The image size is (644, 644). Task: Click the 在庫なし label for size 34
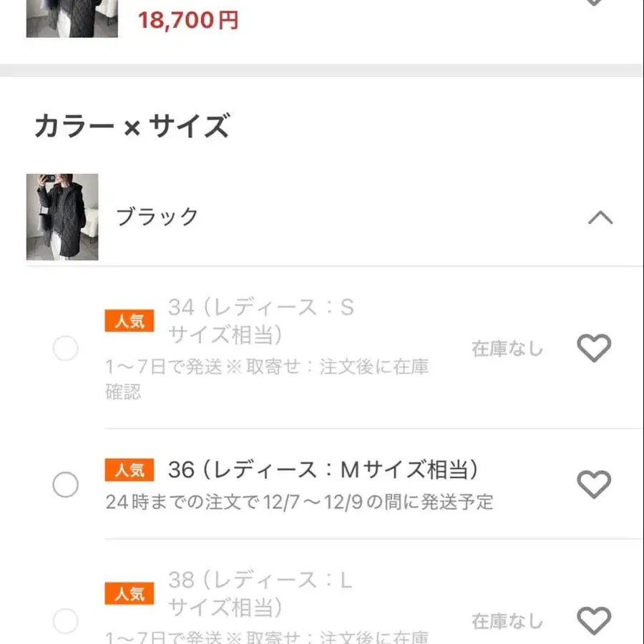508,348
